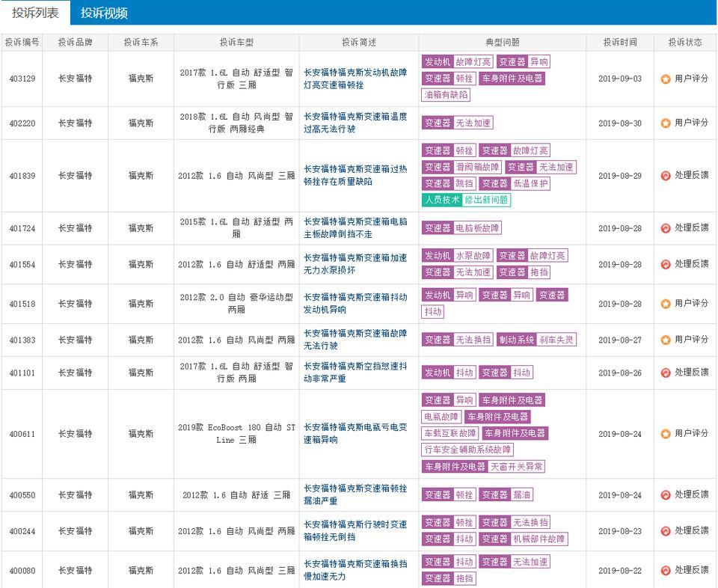Click the 投诉车型 column header

pos(236,43)
